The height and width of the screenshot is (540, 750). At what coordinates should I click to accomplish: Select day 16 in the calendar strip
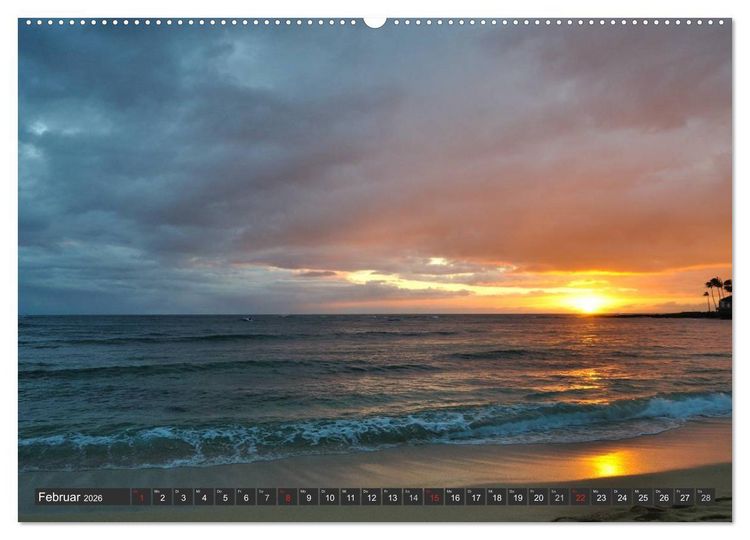455,497
